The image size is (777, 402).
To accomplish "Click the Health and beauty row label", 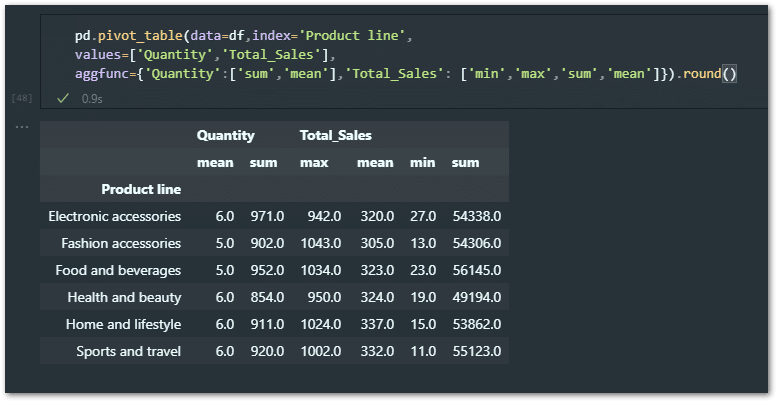I will tap(124, 297).
